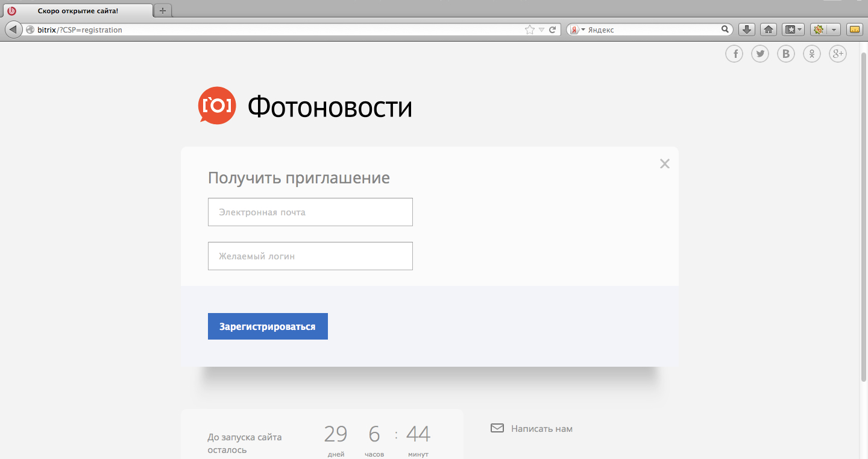Close the invitation form with the X

point(664,163)
